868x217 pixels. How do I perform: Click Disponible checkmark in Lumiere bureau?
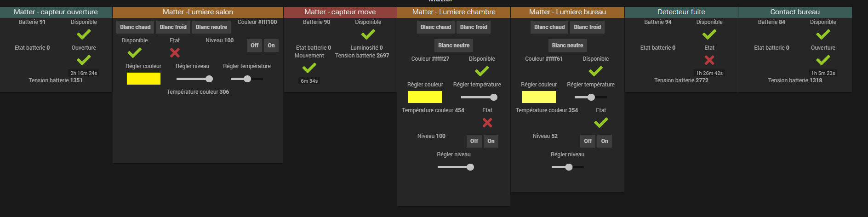pyautogui.click(x=595, y=71)
